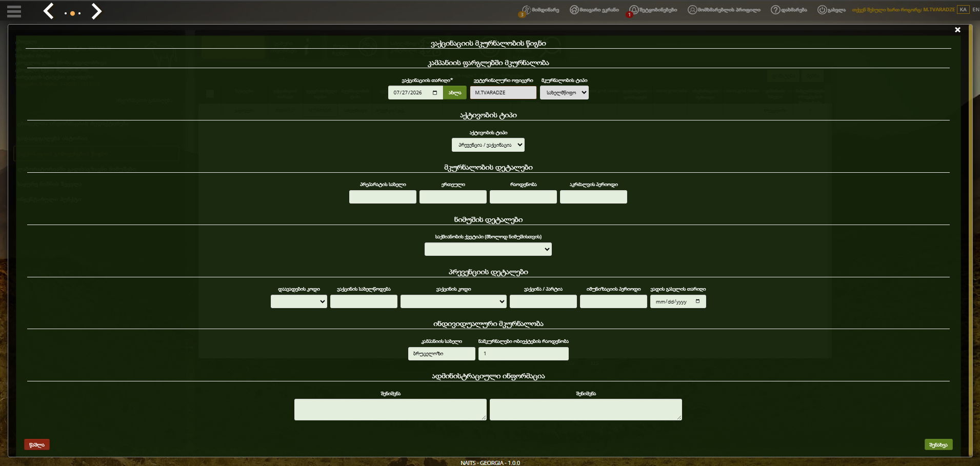Screen dimensions: 980x466
Task: Click გასვლა logout power icon
Action: click(x=831, y=10)
